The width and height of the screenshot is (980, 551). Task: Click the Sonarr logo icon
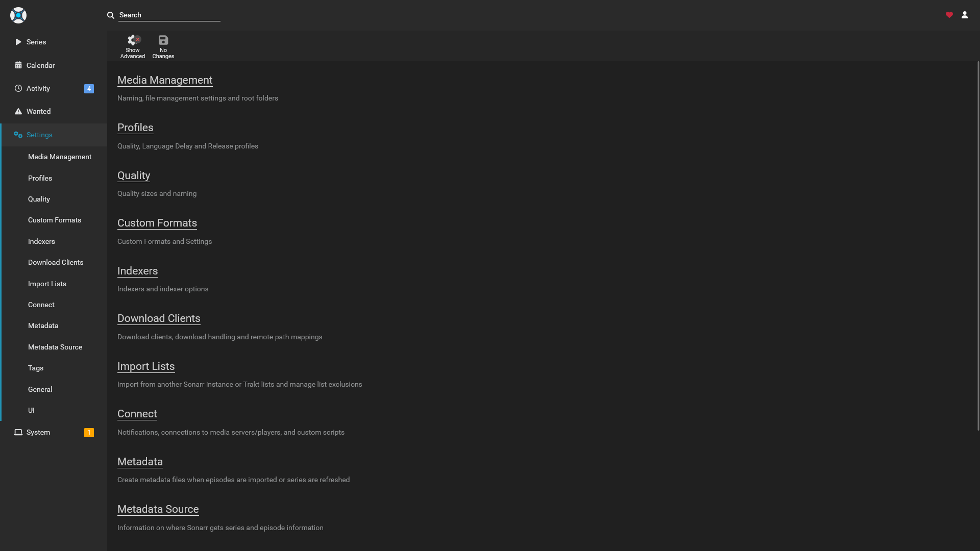point(18,15)
